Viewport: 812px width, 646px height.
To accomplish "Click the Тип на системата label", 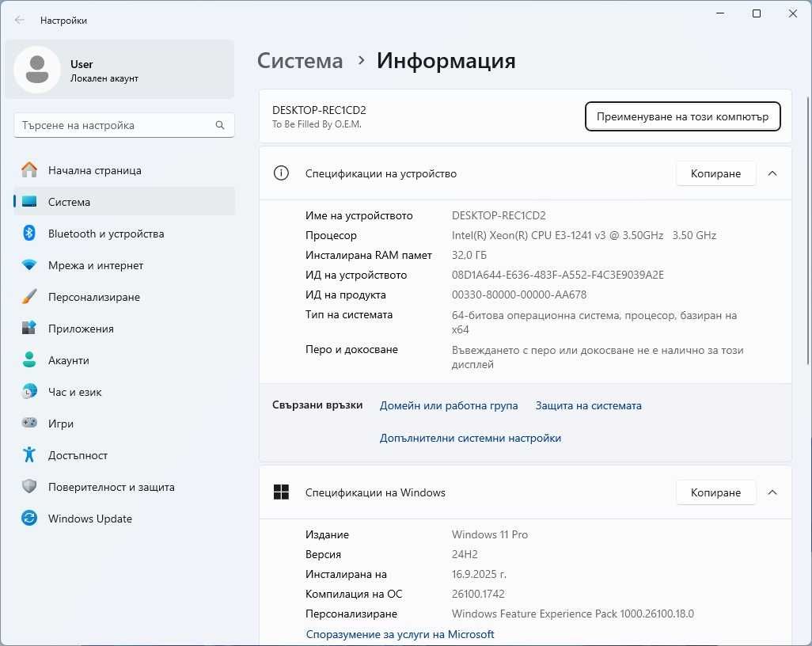I will tap(349, 314).
